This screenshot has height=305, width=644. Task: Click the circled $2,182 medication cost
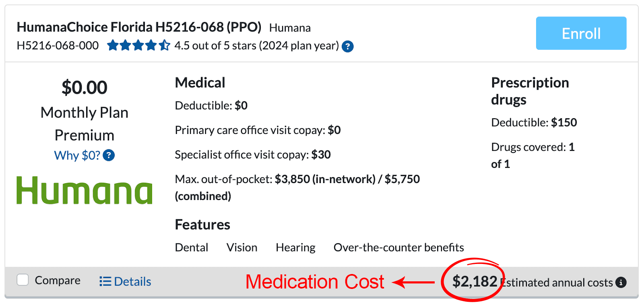pyautogui.click(x=475, y=282)
